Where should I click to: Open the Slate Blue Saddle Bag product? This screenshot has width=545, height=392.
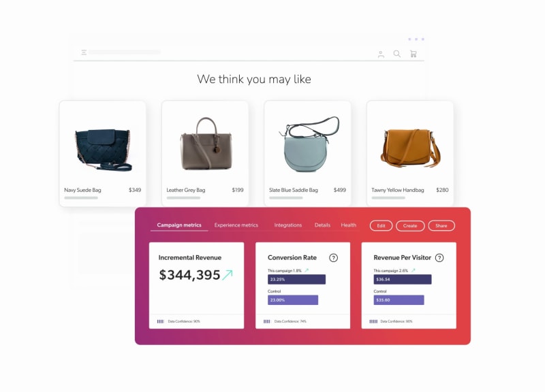(x=307, y=145)
